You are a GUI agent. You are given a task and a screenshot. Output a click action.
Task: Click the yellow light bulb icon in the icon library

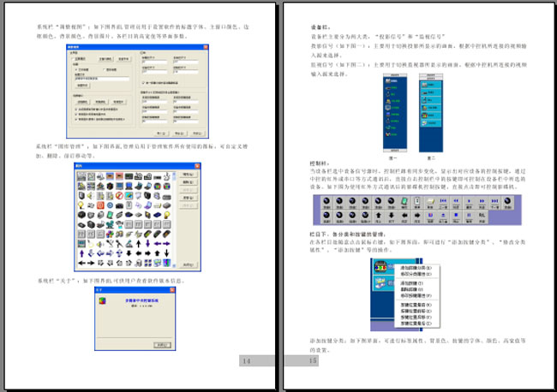tap(80, 206)
